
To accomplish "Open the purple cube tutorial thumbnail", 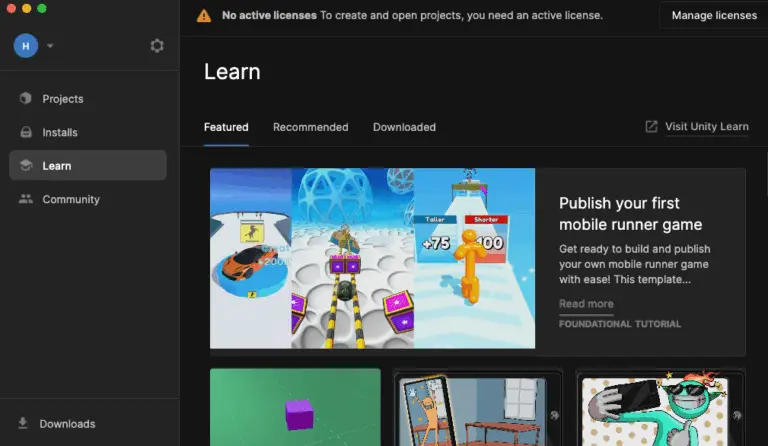I will pyautogui.click(x=295, y=407).
